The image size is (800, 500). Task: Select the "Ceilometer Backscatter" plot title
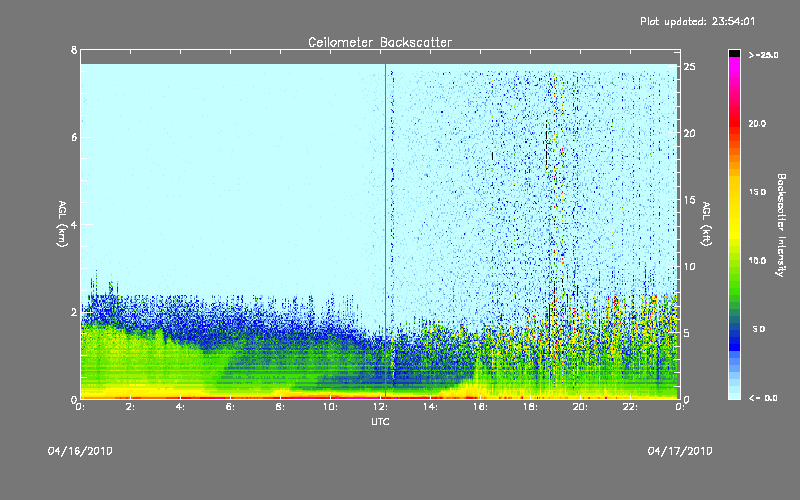point(380,42)
